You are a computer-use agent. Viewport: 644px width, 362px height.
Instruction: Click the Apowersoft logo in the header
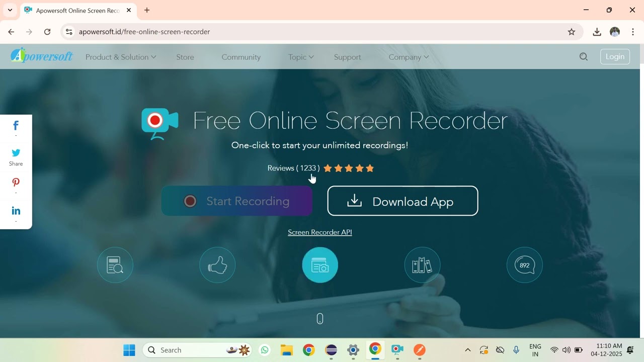[42, 55]
